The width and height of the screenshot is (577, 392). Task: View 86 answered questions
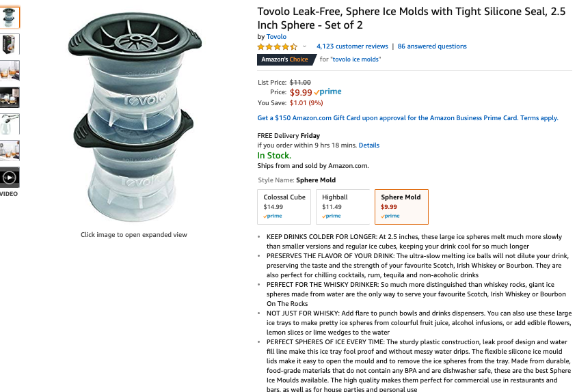click(432, 46)
